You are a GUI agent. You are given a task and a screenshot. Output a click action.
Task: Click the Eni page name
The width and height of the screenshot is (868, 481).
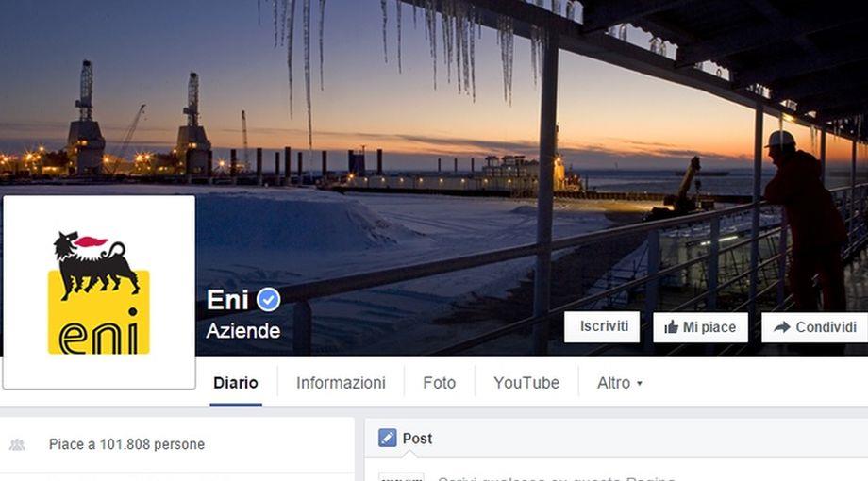tap(227, 300)
